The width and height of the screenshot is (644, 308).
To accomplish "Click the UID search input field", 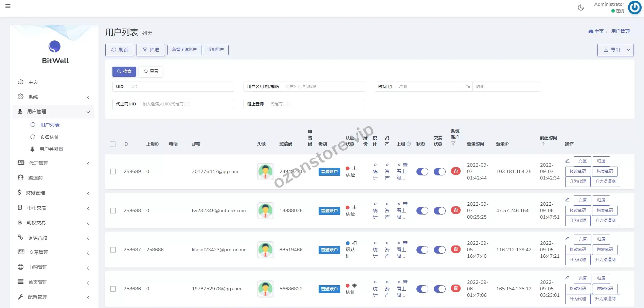I will [180, 87].
